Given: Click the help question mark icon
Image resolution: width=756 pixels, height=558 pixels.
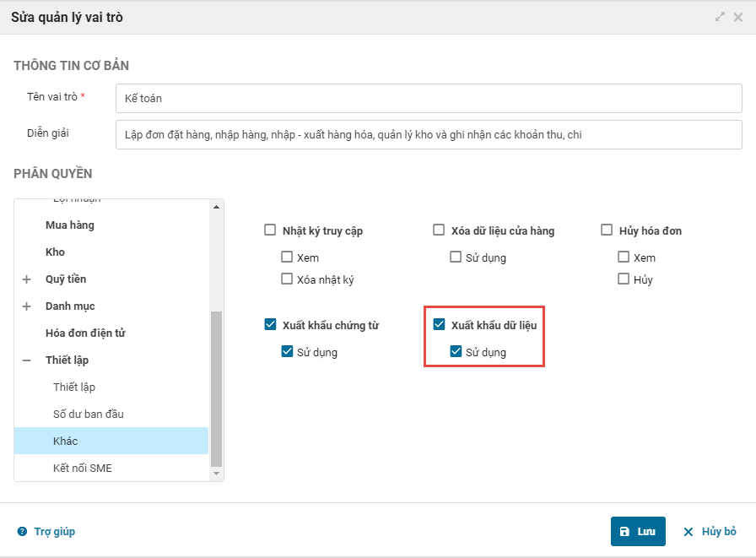Looking at the screenshot, I should coord(22,532).
